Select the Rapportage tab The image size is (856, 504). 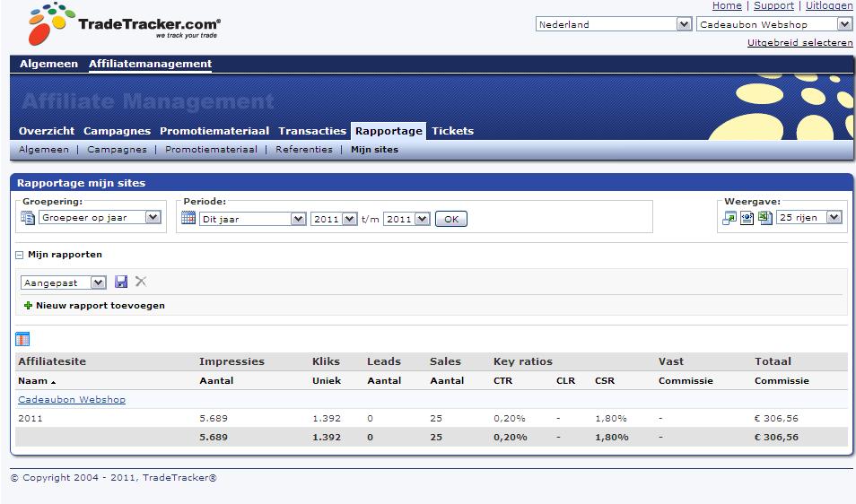(x=389, y=131)
